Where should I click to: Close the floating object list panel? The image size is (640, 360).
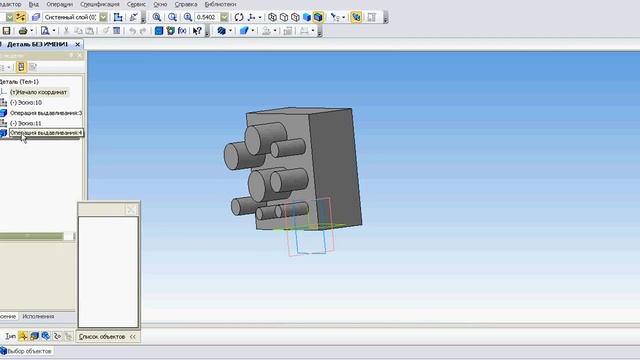(131, 209)
